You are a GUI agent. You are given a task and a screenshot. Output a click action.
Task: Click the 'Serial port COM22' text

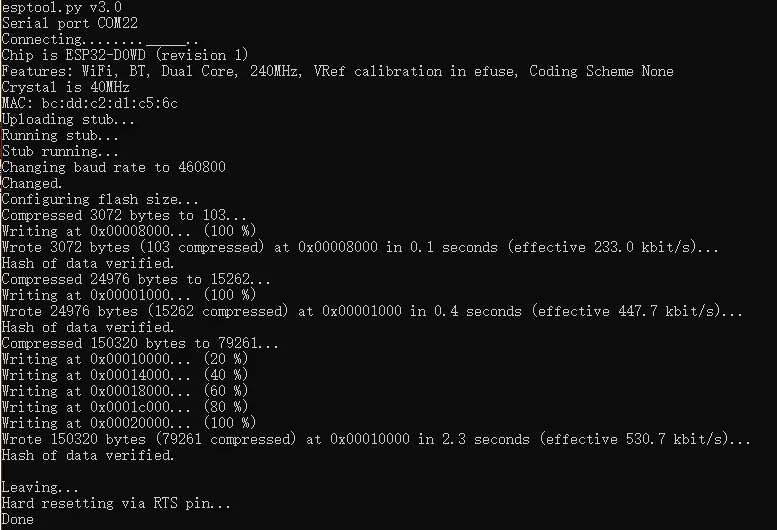pos(70,23)
